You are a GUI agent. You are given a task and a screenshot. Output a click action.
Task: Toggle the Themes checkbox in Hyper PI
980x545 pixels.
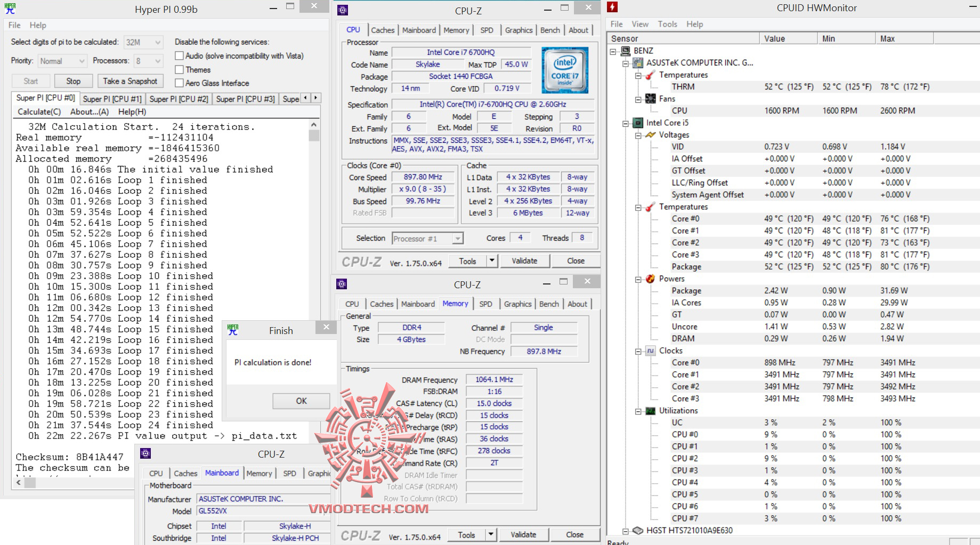[x=179, y=70]
